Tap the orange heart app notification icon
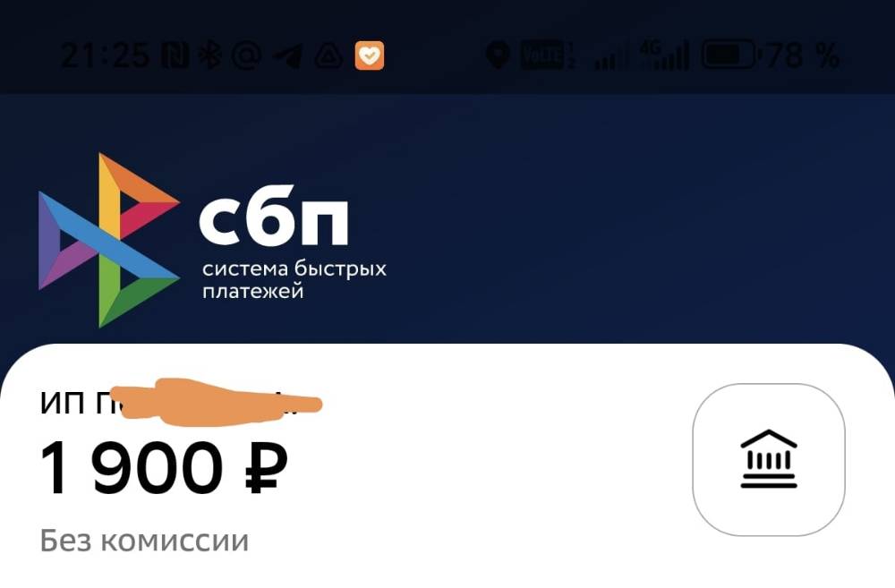This screenshot has height=588, width=895. pyautogui.click(x=370, y=56)
